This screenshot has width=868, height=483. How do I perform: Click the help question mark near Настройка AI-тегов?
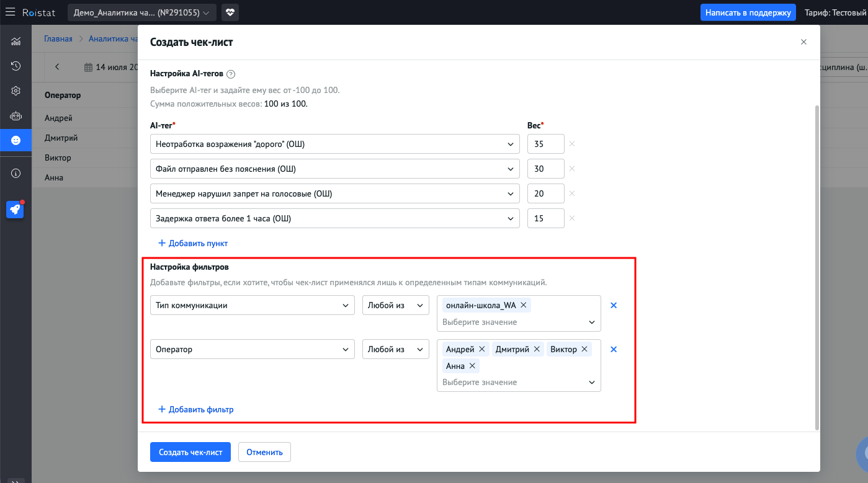tap(231, 74)
